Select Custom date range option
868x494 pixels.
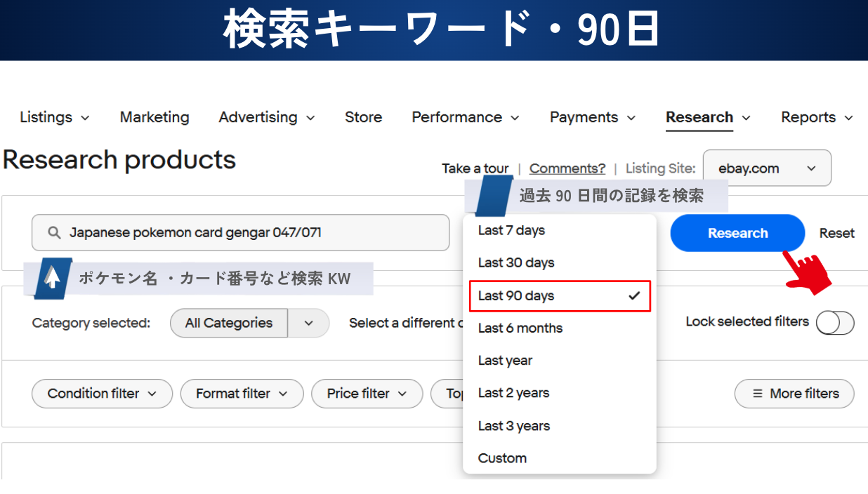[x=560, y=458]
